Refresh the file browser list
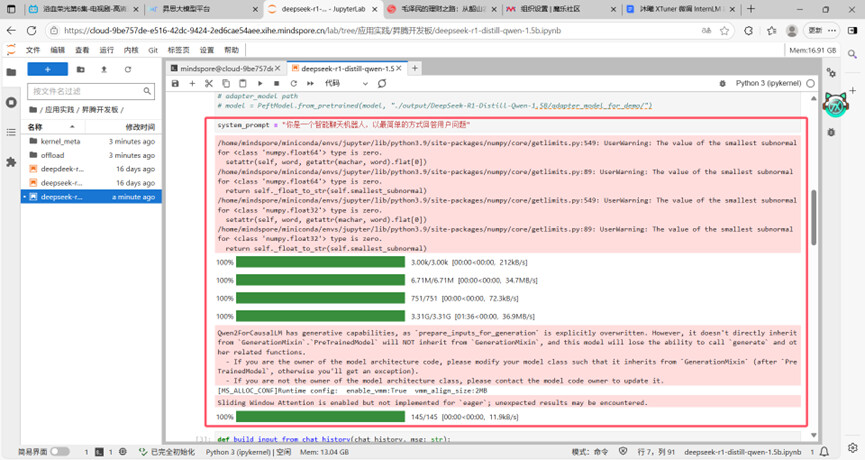Screen dimensions: 865x460 click(x=128, y=70)
